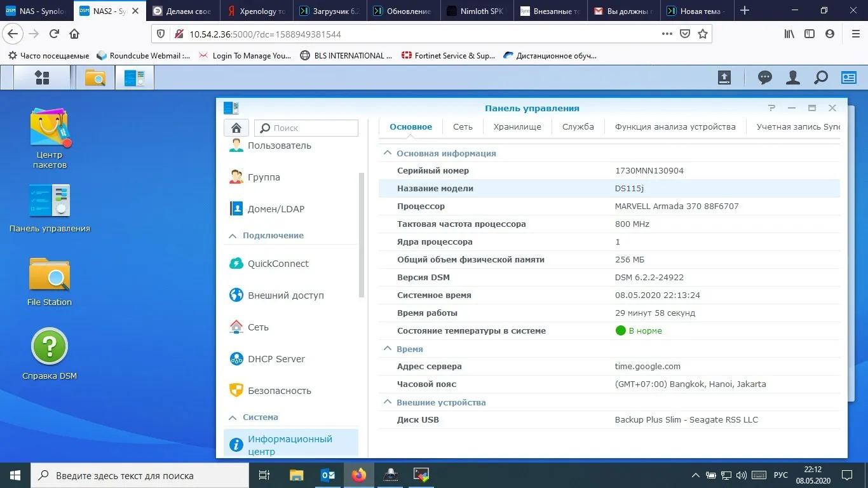The width and height of the screenshot is (868, 488).
Task: Click the sidebar vertical scrollbar
Action: tap(362, 235)
